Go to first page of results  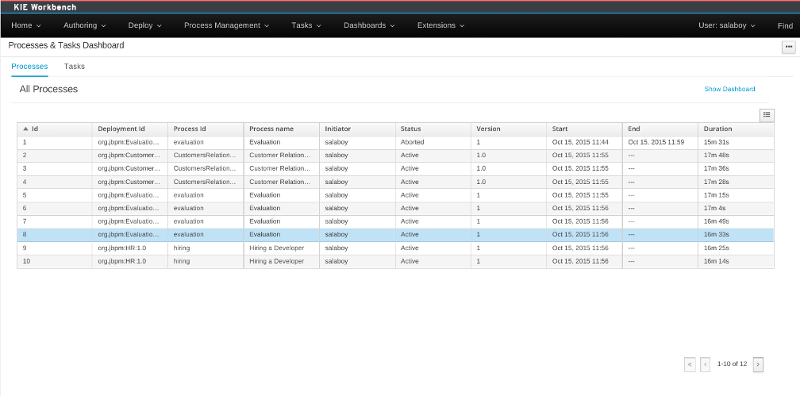[690, 364]
